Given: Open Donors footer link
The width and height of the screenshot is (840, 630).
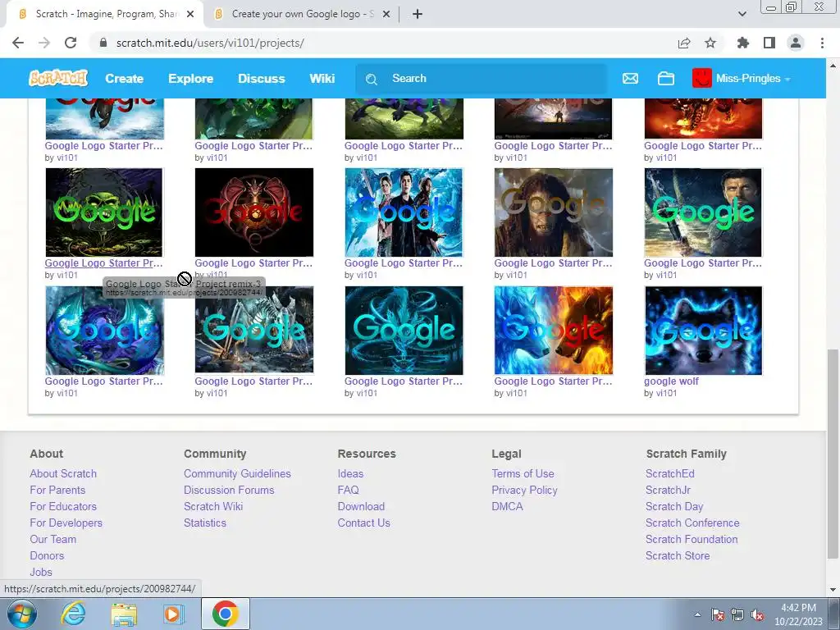Looking at the screenshot, I should tap(47, 555).
